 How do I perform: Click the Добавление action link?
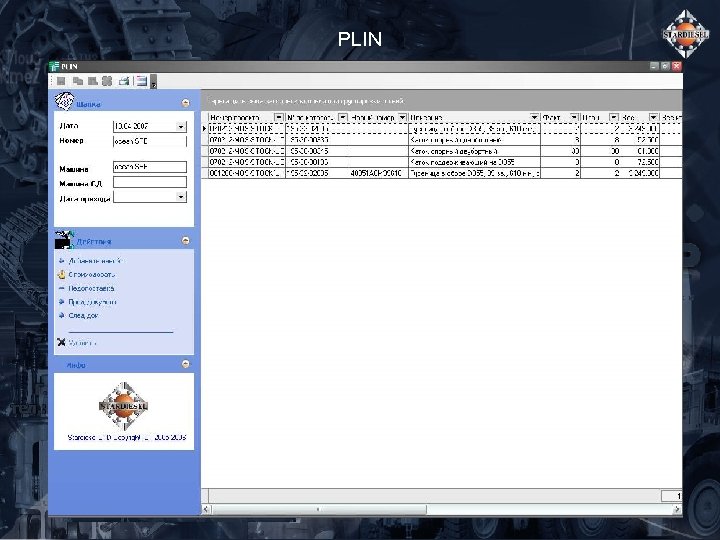click(x=94, y=261)
